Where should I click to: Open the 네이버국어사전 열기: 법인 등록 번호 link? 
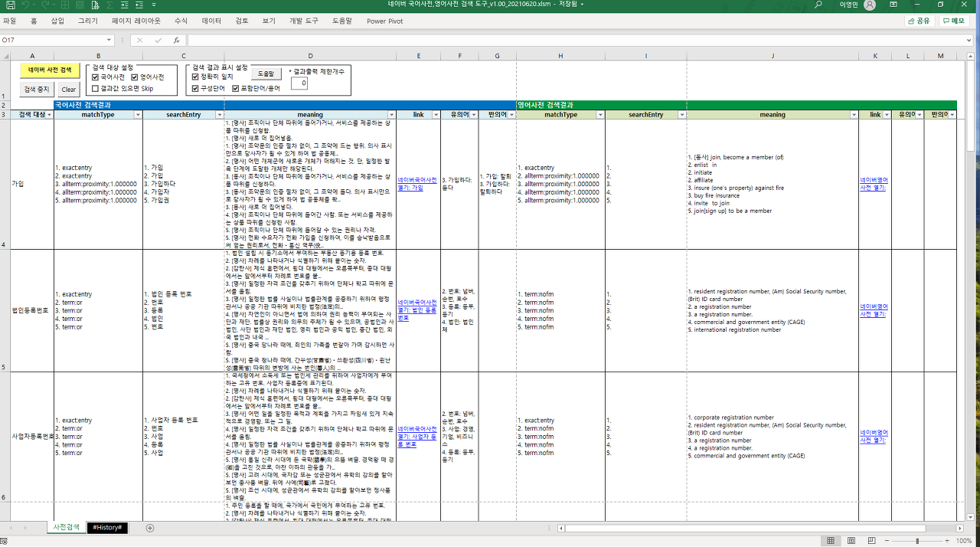[416, 310]
